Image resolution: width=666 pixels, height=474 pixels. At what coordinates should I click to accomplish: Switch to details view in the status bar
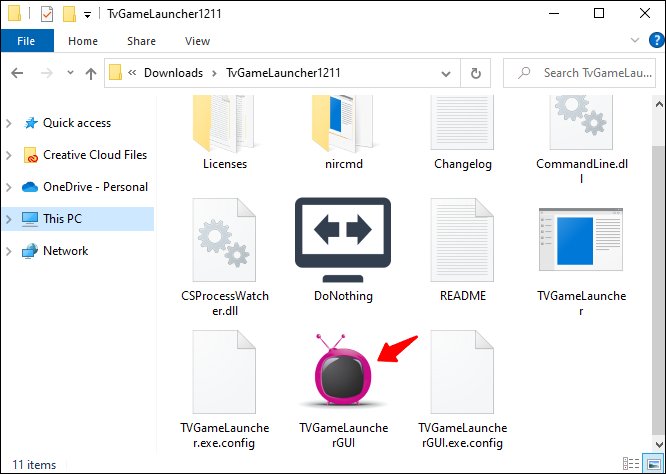point(631,464)
